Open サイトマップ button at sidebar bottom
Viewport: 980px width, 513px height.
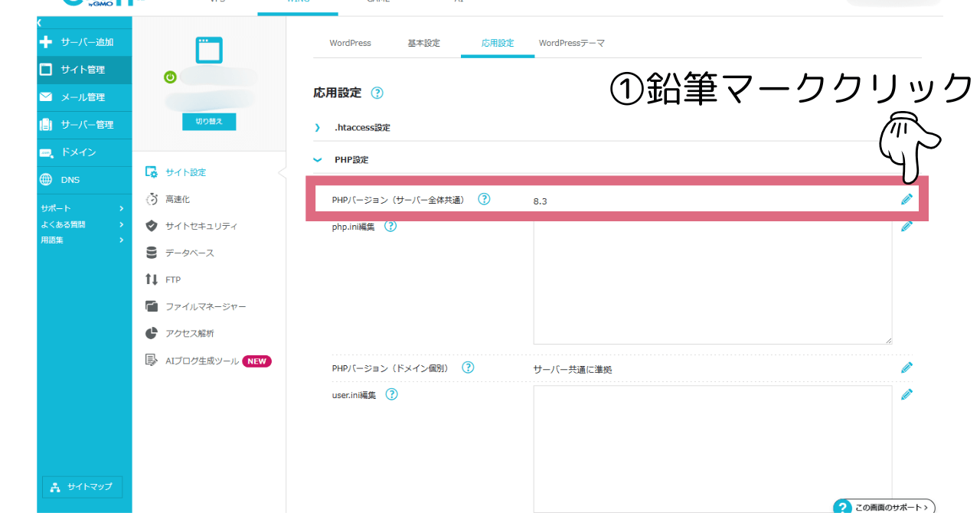click(82, 487)
